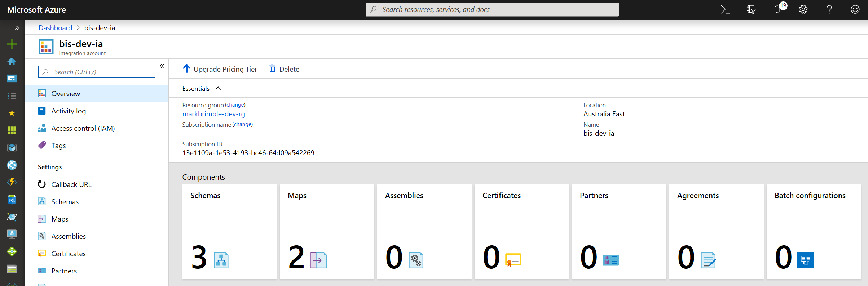Screen dimensions: 868x286
Task: Select Overview in resource menu
Action: [97, 94]
